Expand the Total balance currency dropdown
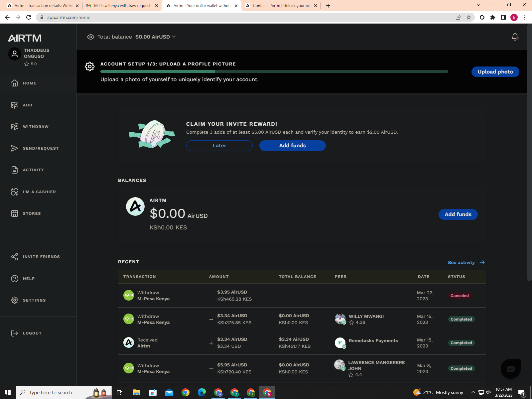The image size is (532, 399). 174,37
